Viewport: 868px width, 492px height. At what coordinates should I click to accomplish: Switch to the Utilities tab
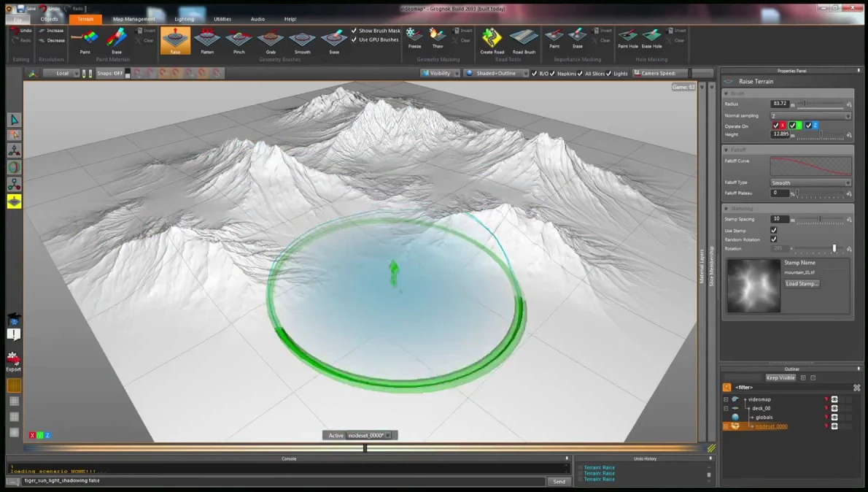[x=222, y=20]
